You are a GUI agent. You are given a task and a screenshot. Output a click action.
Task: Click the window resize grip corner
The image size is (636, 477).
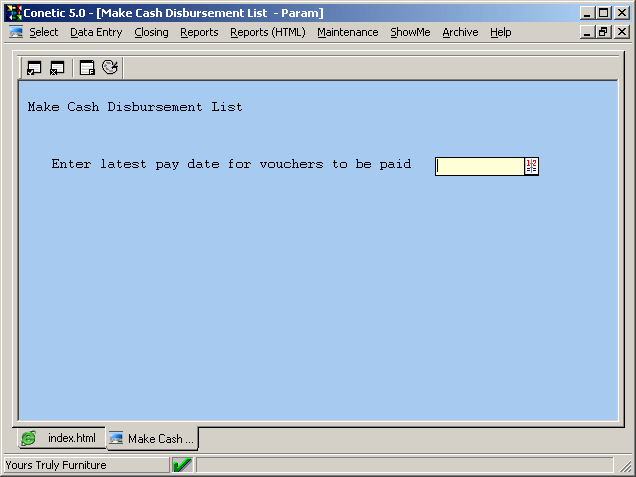pyautogui.click(x=624, y=465)
